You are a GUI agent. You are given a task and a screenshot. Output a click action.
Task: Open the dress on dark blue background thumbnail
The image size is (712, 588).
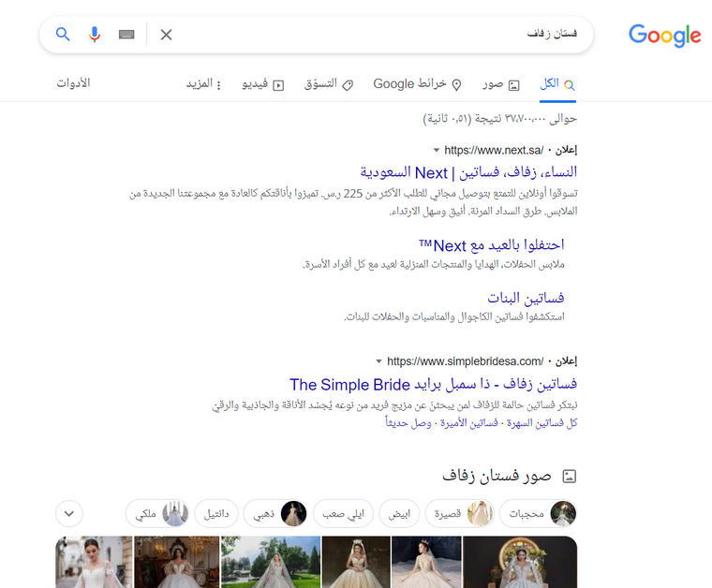(x=426, y=562)
